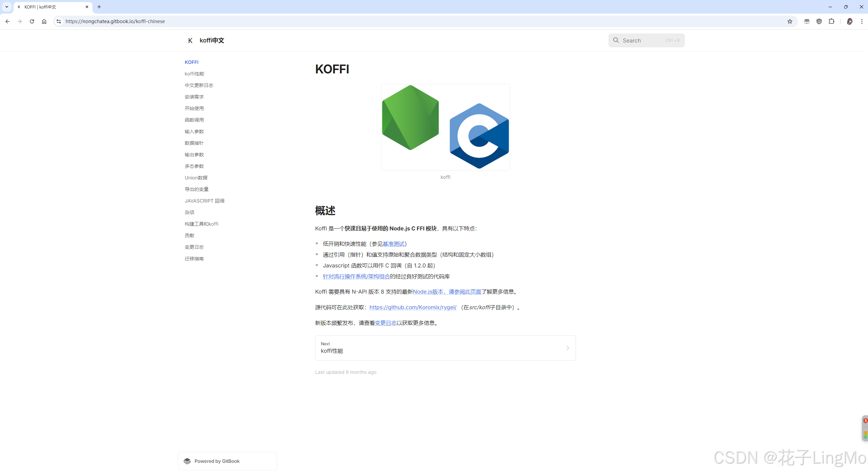Screen dimensions: 868x472
Task: Open the Tampermonkey extension menu
Action: click(819, 21)
